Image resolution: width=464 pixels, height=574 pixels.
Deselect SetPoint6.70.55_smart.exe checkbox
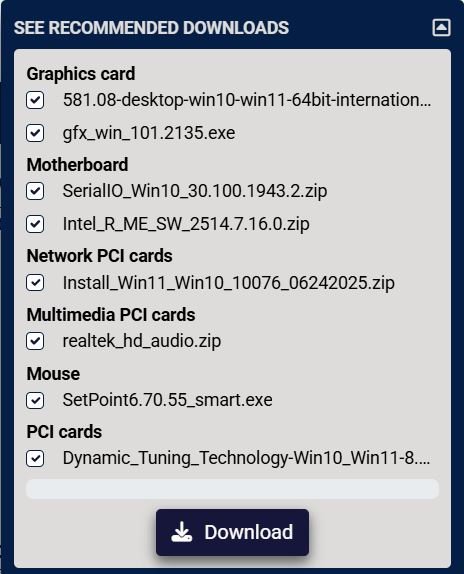[x=35, y=400]
